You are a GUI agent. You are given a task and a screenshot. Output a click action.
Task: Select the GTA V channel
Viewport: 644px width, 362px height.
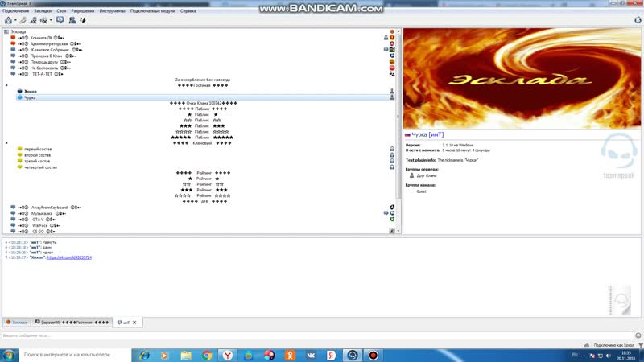(x=38, y=220)
